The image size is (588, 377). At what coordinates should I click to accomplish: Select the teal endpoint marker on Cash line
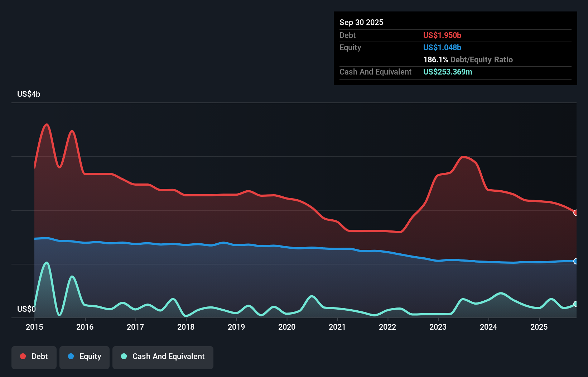[x=575, y=304]
